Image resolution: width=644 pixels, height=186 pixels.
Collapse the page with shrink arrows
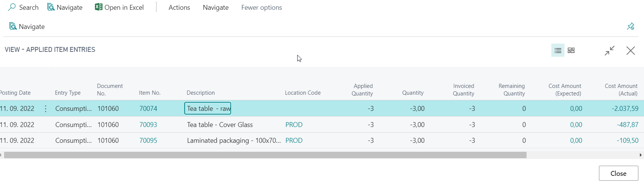pyautogui.click(x=609, y=50)
